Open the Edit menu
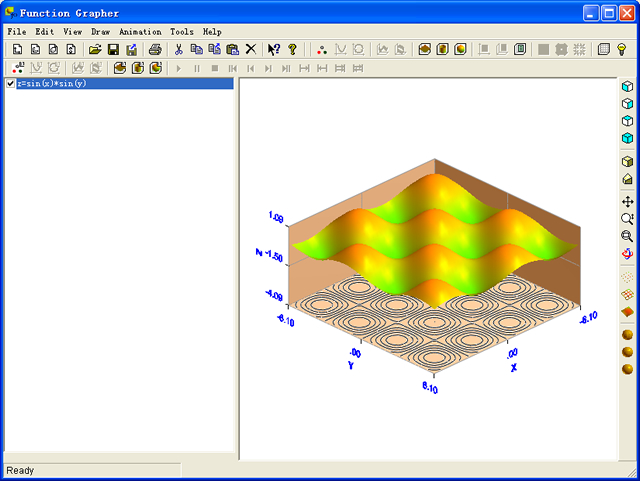The height and width of the screenshot is (481, 640). 44,32
